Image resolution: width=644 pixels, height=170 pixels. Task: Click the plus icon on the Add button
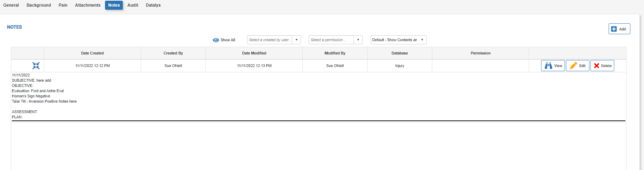[x=614, y=29]
